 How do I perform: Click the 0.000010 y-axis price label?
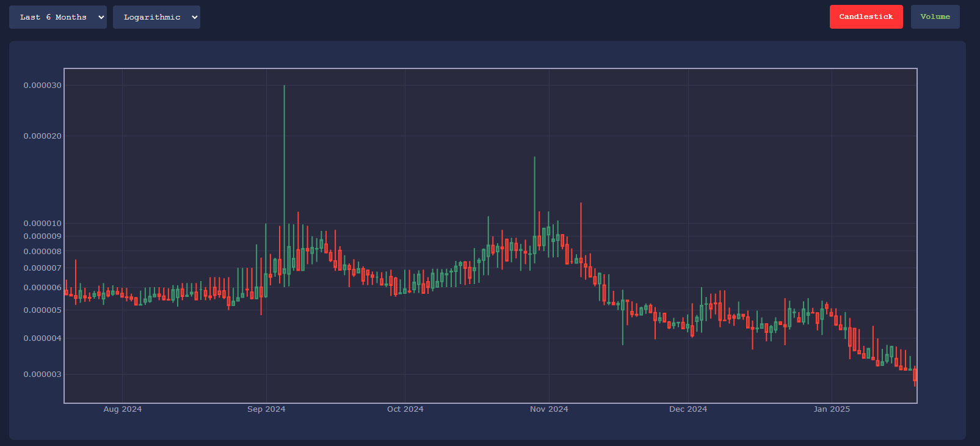click(43, 224)
